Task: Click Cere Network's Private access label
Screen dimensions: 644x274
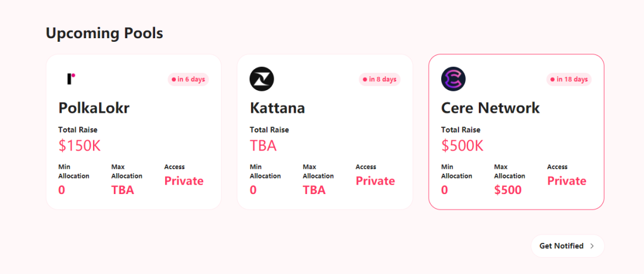Action: pos(566,181)
